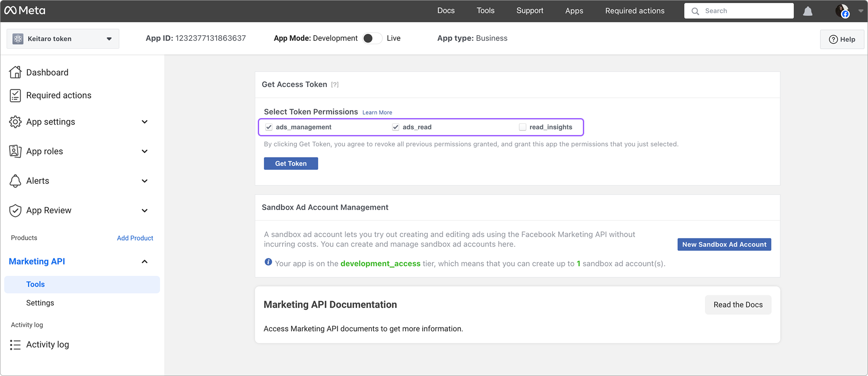Click the Help button
This screenshot has height=376, width=868.
point(842,40)
